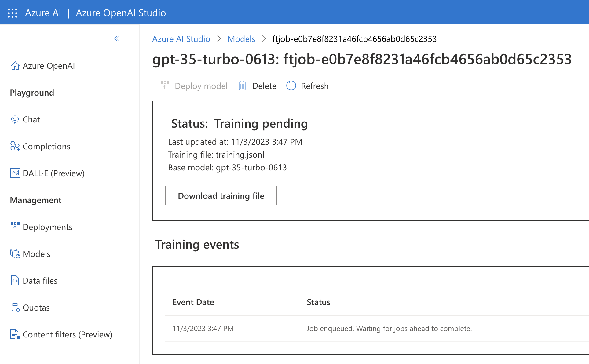This screenshot has width=589, height=364.
Task: Expand the Management section header
Action: click(35, 200)
